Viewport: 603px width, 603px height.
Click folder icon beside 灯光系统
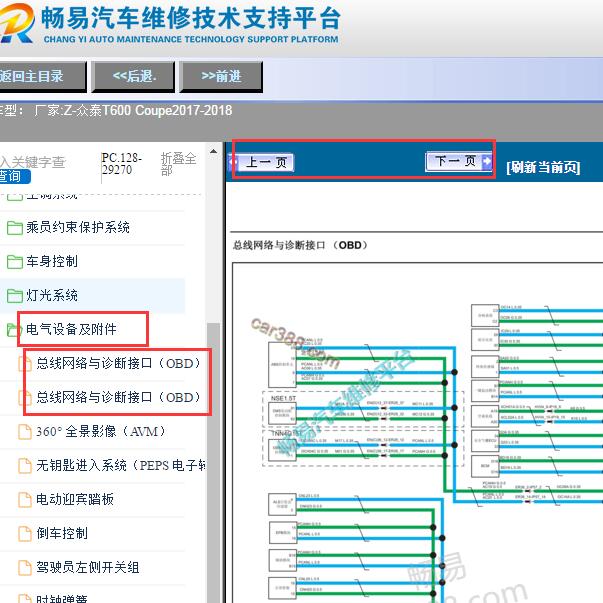tap(15, 296)
